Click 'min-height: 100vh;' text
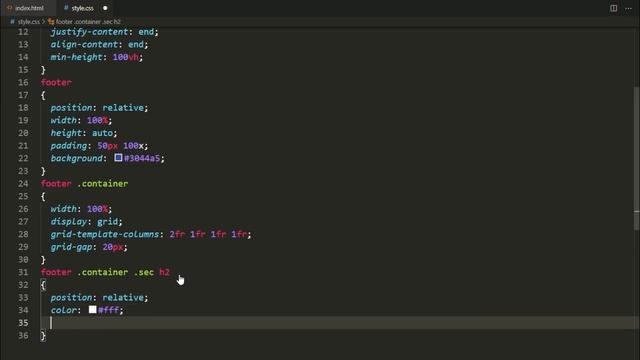 click(x=97, y=57)
